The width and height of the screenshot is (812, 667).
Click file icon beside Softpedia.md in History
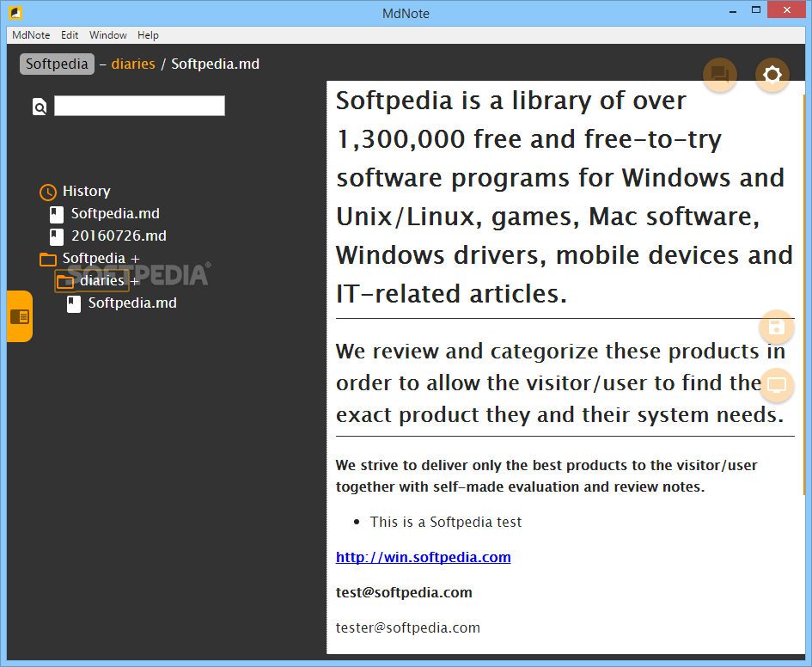point(57,214)
